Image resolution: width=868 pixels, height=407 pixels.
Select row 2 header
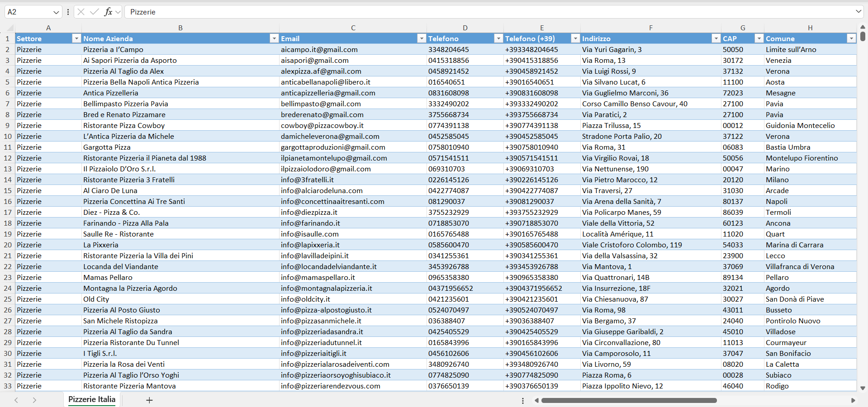point(7,49)
